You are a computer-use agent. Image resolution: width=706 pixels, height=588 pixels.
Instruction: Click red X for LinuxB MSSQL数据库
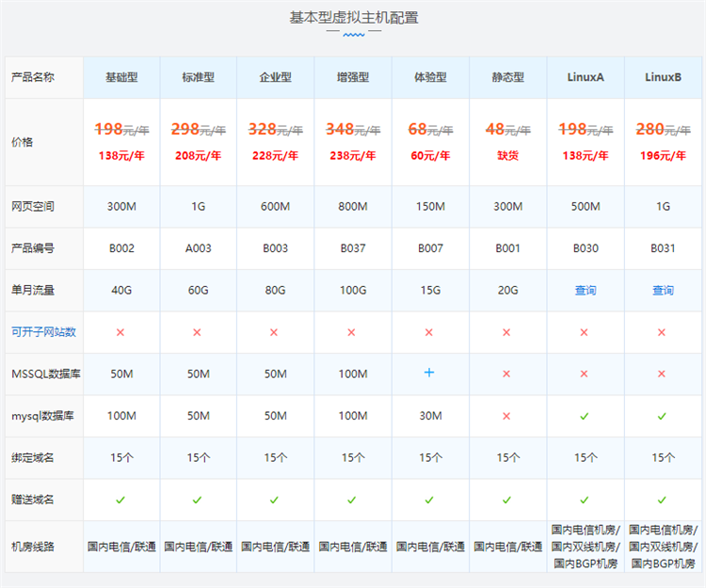[662, 373]
